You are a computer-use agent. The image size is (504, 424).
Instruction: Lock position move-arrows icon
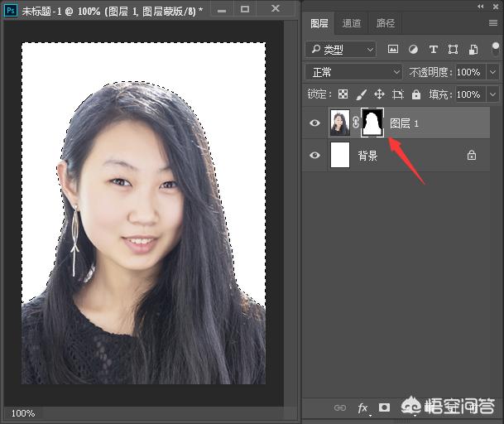[x=379, y=94]
